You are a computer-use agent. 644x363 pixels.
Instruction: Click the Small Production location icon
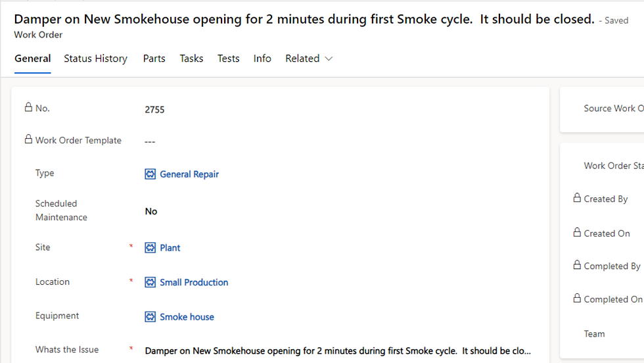(150, 282)
